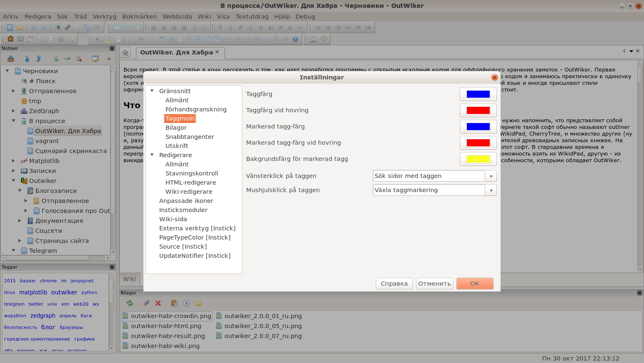Expand the Matplotlib tree node
The image size is (644, 363).
click(x=13, y=161)
